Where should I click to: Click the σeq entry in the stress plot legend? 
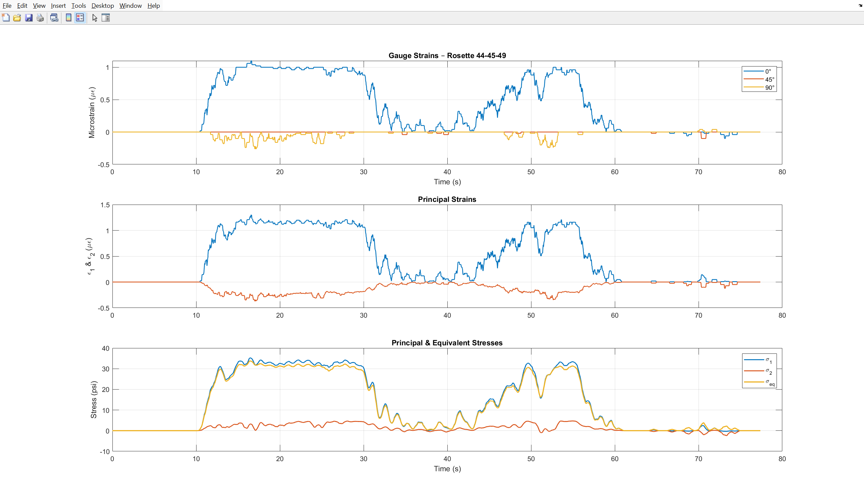coord(759,382)
